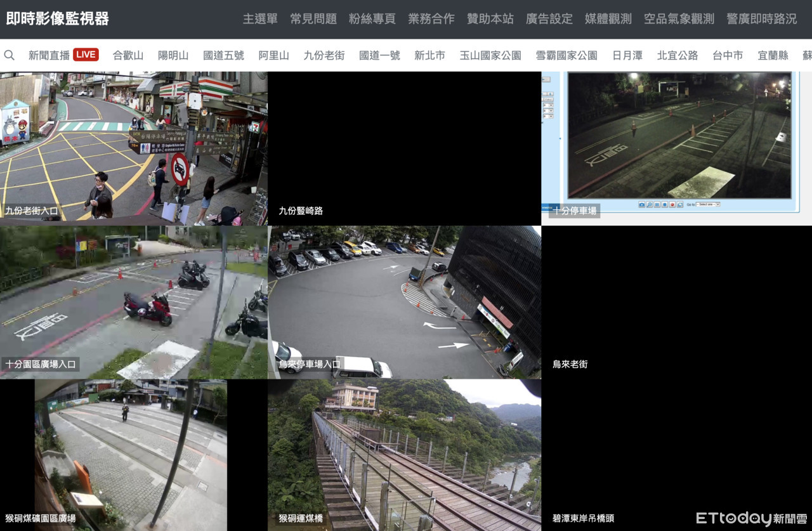812x531 pixels.
Task: Open the 九份老街入口 camera feed
Action: coord(133,148)
